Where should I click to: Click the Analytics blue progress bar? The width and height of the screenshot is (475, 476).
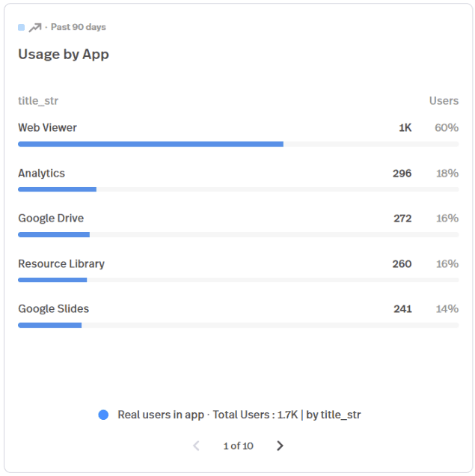[58, 189]
